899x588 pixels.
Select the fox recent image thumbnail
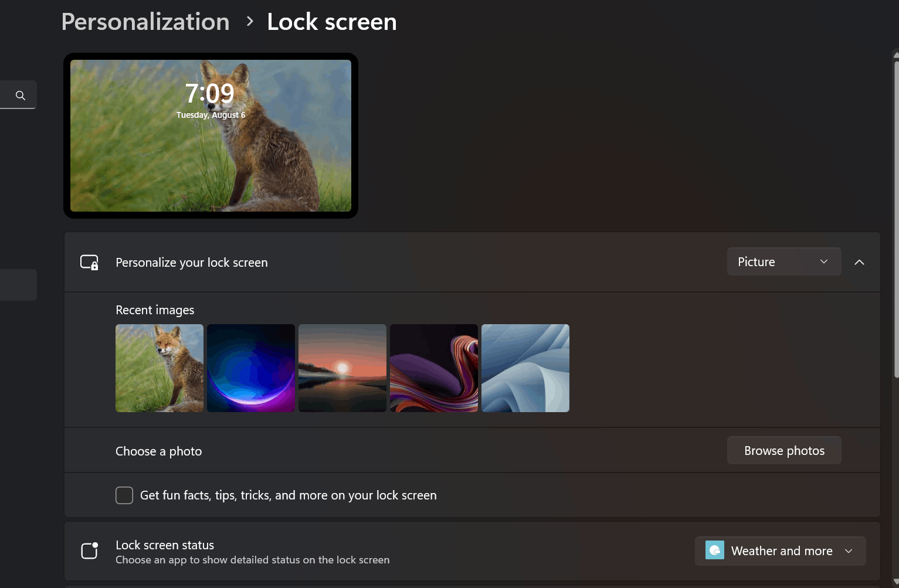tap(160, 368)
